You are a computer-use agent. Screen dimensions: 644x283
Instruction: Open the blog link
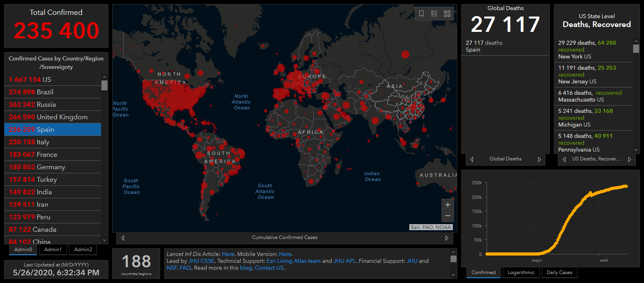click(x=246, y=268)
